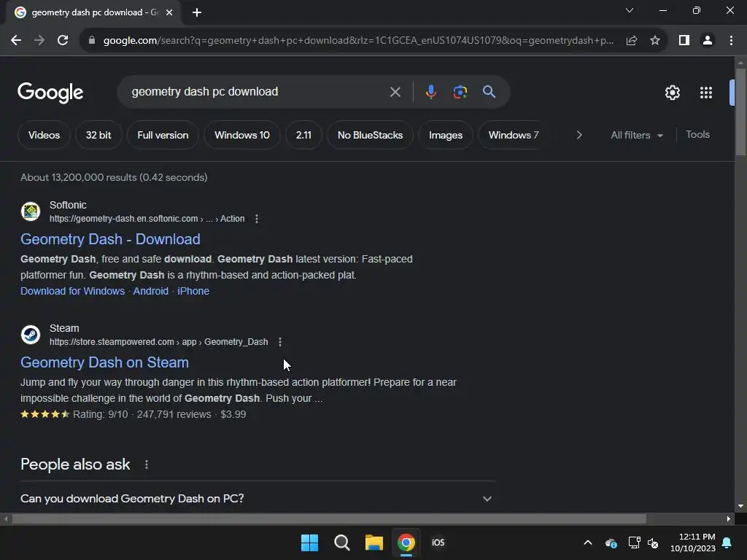The height and width of the screenshot is (560, 747).
Task: Open the tab search dropdown
Action: coord(630,10)
